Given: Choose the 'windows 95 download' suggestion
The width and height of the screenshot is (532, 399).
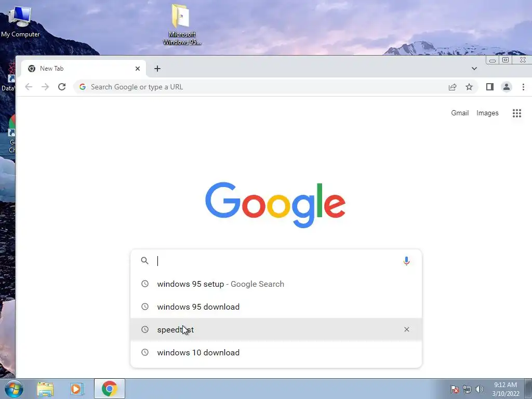Looking at the screenshot, I should 276,307.
